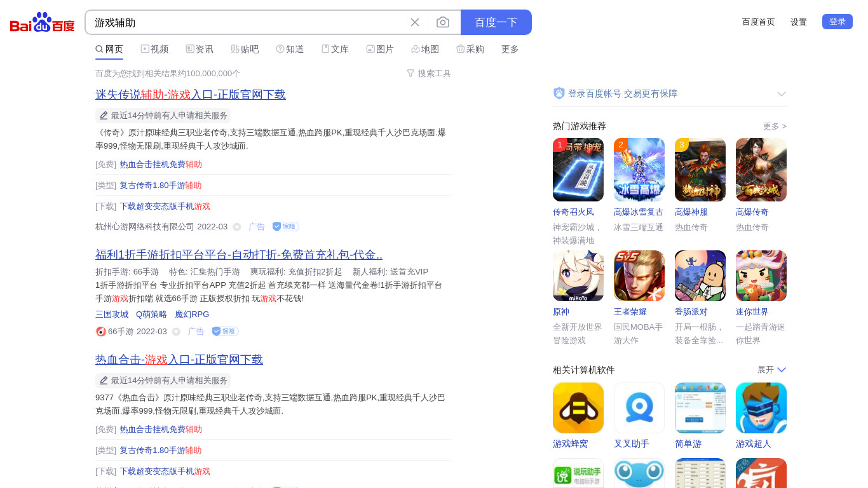868x488 pixels.
Task: Switch to the 视频 tab
Action: click(154, 49)
